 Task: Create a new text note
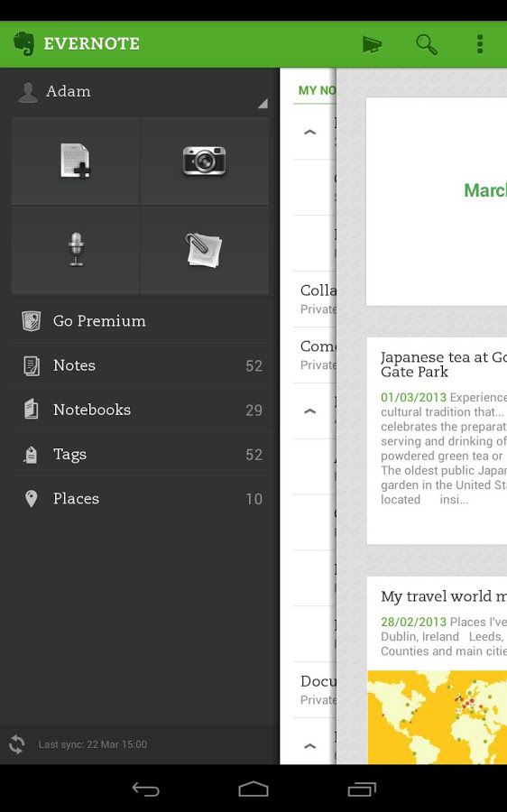pyautogui.click(x=76, y=161)
